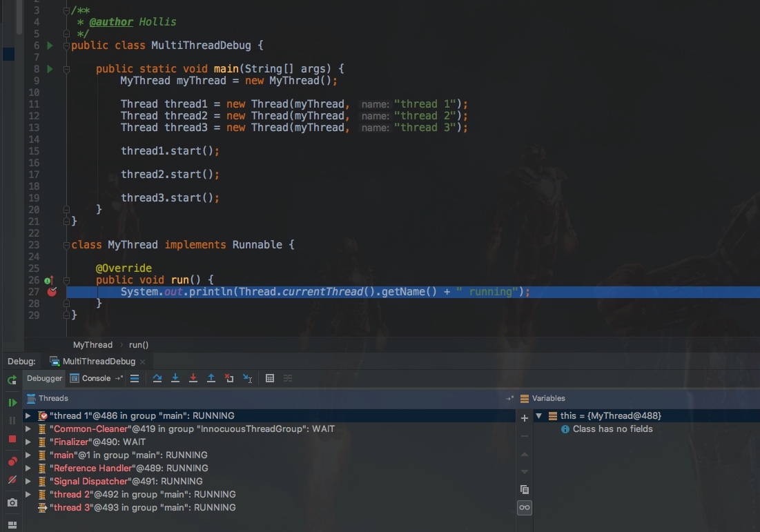Take a thread dump via camera icon
Screen dimensions: 760x532
[12, 503]
